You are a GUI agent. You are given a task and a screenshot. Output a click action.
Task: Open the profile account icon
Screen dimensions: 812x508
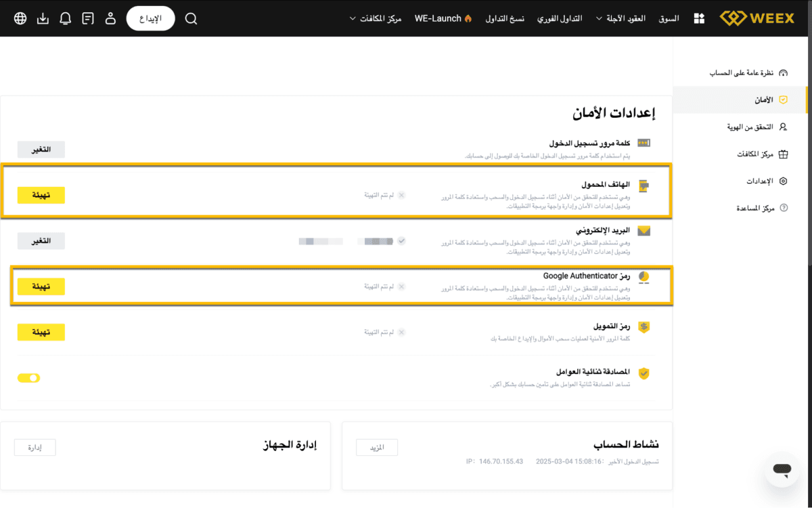[x=110, y=18]
